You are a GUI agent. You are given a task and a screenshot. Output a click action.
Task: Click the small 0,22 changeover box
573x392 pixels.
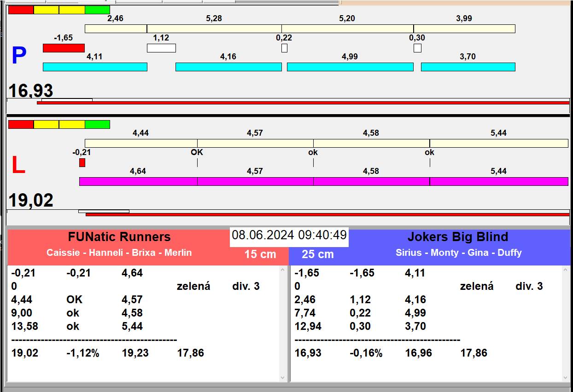coord(284,48)
